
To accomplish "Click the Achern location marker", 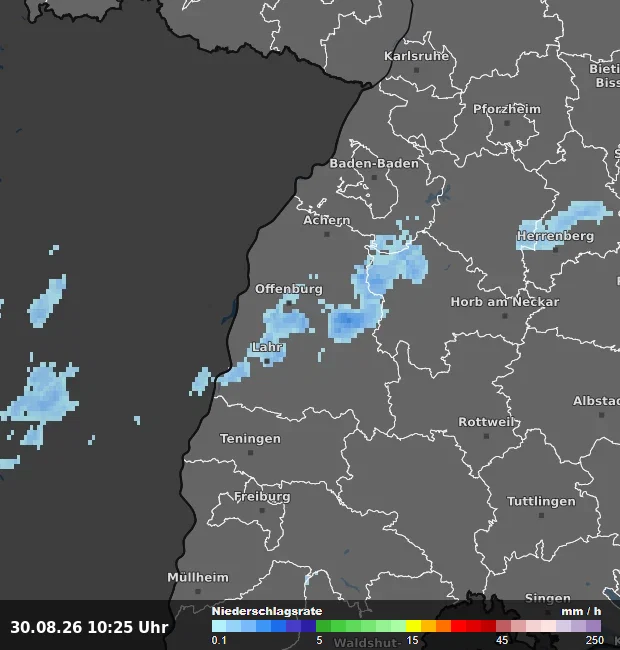I will tap(327, 234).
